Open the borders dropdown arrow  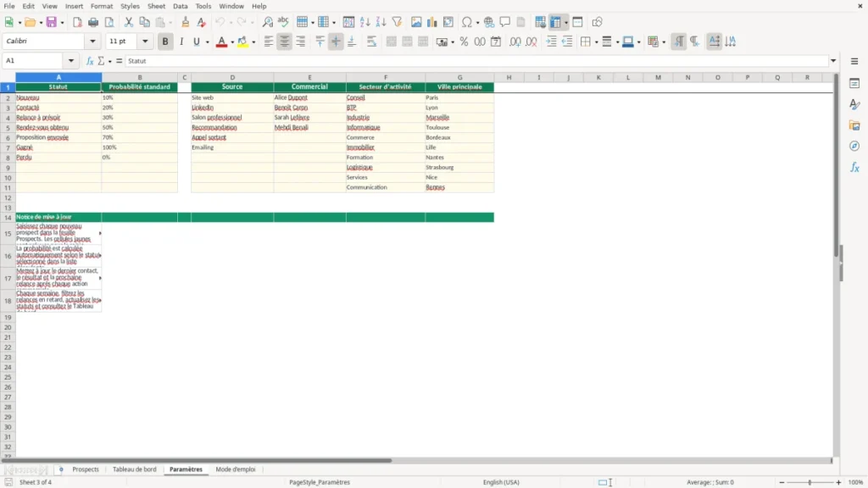[596, 42]
